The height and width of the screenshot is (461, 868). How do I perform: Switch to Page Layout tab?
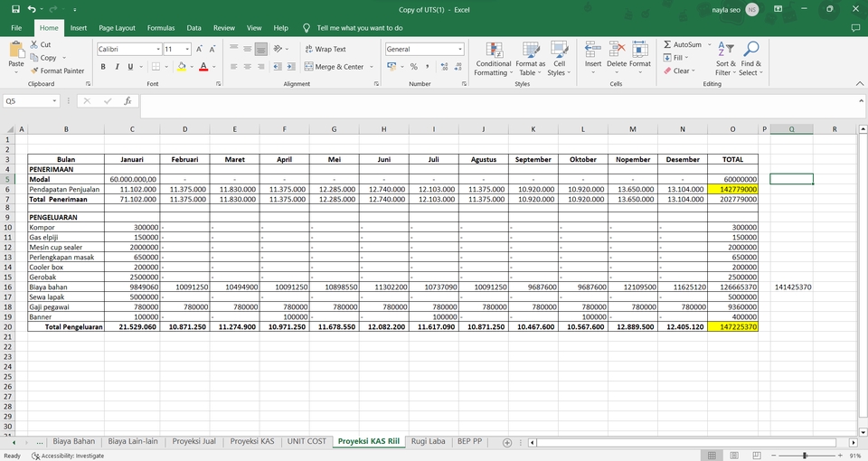117,28
